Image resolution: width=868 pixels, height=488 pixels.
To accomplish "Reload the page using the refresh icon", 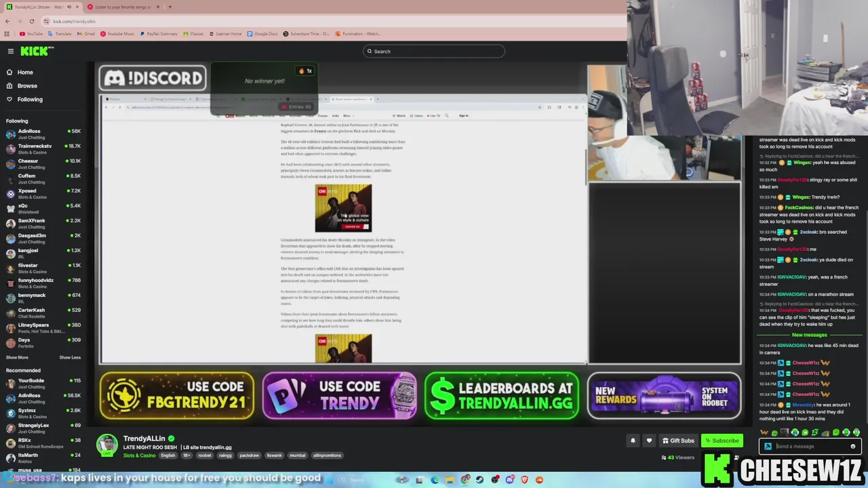I will click(31, 21).
